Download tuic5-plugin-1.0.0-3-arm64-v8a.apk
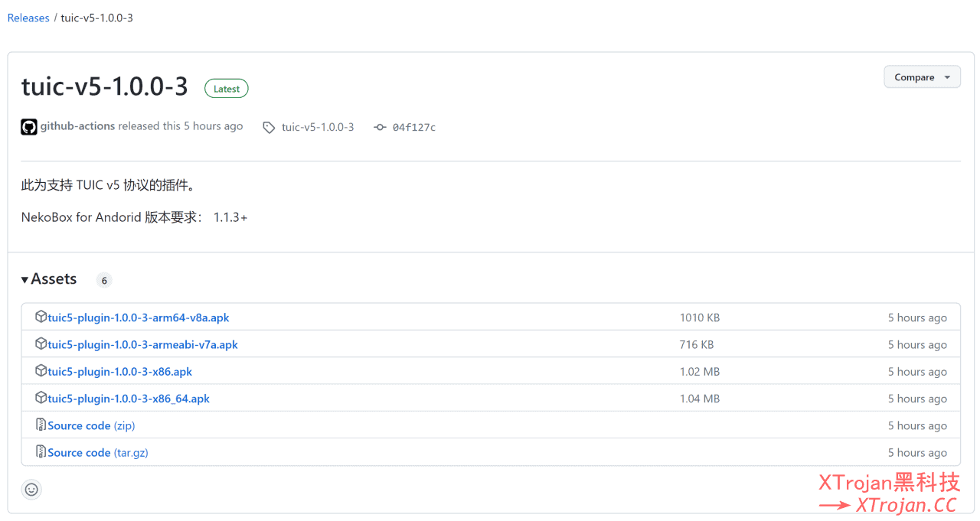The width and height of the screenshot is (980, 521). click(139, 317)
